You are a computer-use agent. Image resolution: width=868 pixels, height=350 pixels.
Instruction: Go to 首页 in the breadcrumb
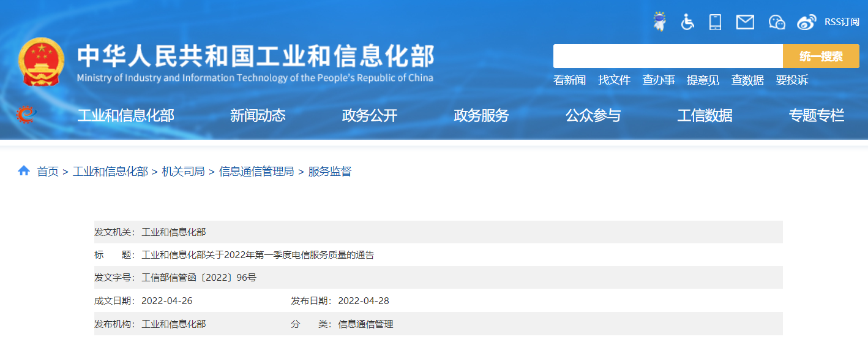pyautogui.click(x=48, y=172)
